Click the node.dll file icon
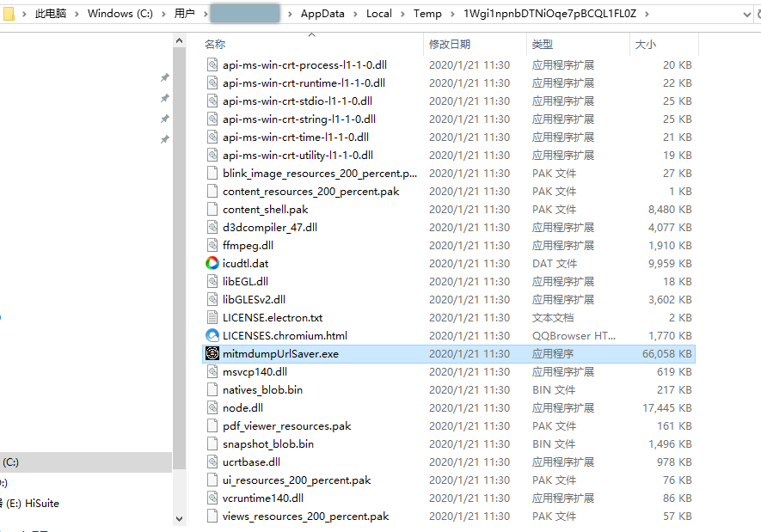 point(212,408)
